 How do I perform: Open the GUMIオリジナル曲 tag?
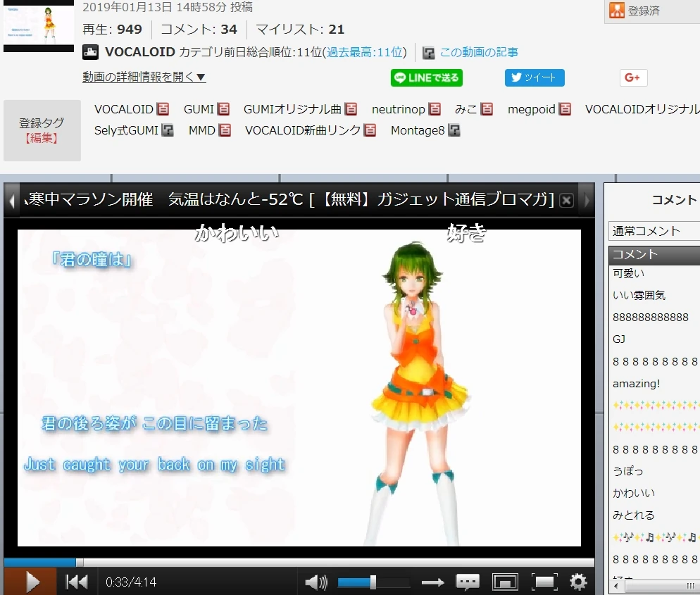click(292, 109)
